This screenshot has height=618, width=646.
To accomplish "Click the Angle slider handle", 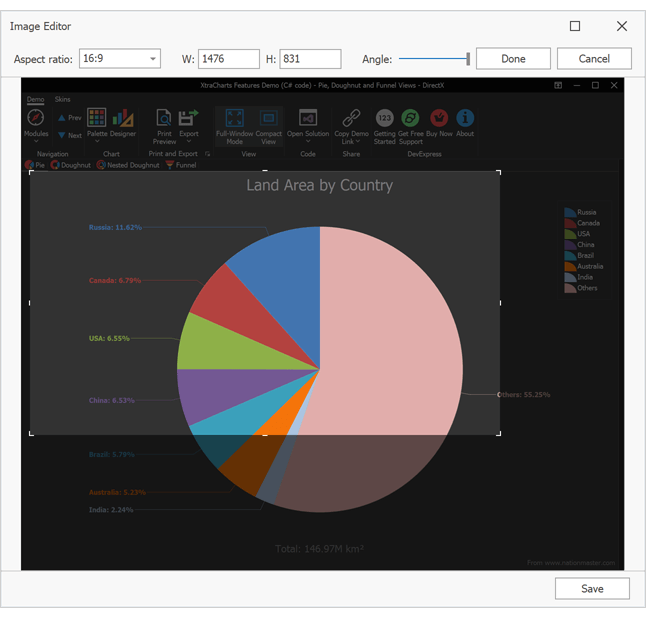I will coord(468,59).
